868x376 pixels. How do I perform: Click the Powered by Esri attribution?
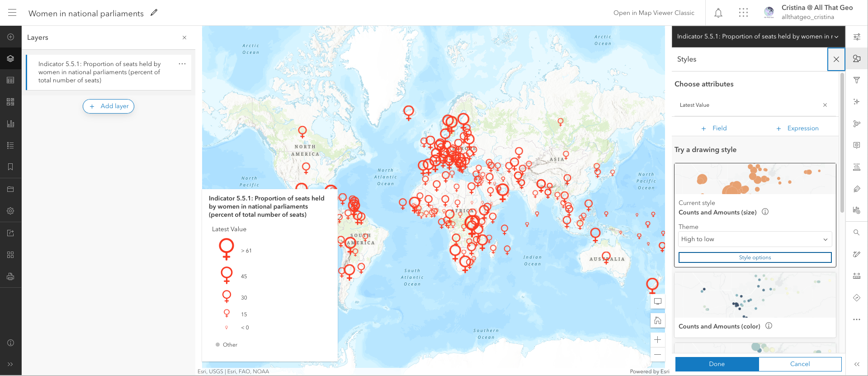(650, 371)
